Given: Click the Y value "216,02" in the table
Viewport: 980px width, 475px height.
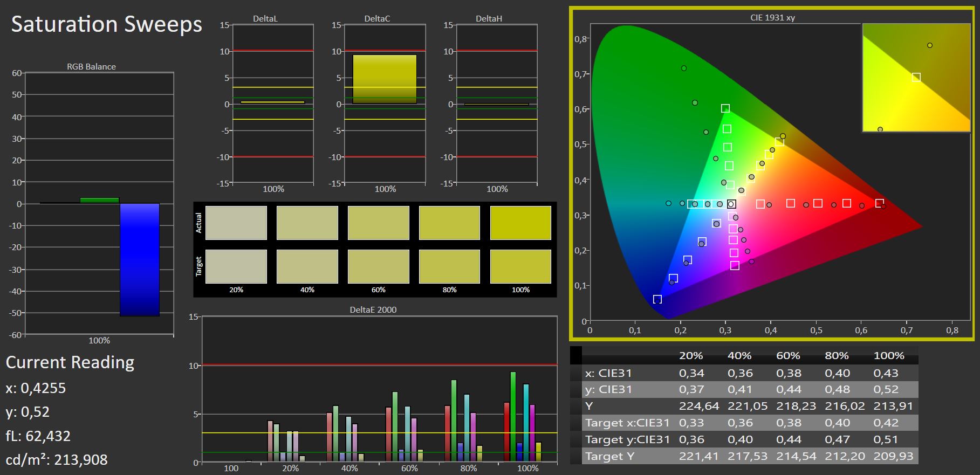Looking at the screenshot, I should tap(845, 406).
